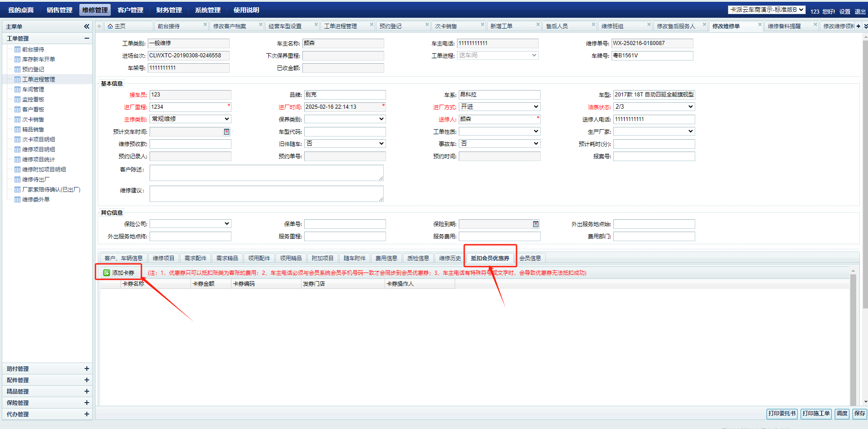Open 监控看板 from sidebar tree
Screen dimensions: 868x429
(33, 100)
